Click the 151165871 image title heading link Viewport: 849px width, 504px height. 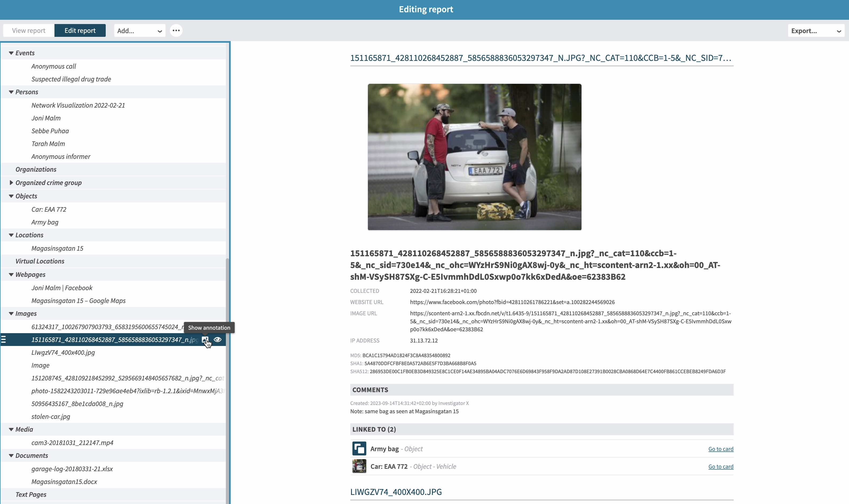pos(541,58)
